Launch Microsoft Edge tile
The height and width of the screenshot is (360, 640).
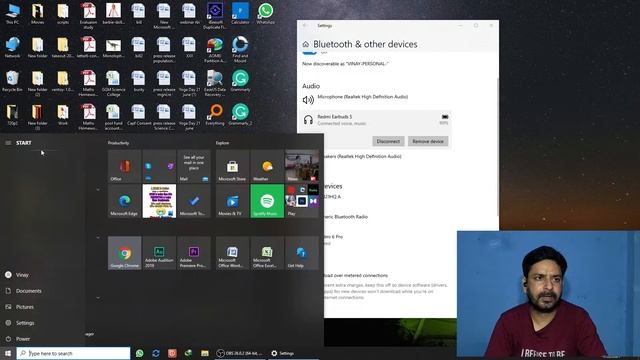point(124,201)
